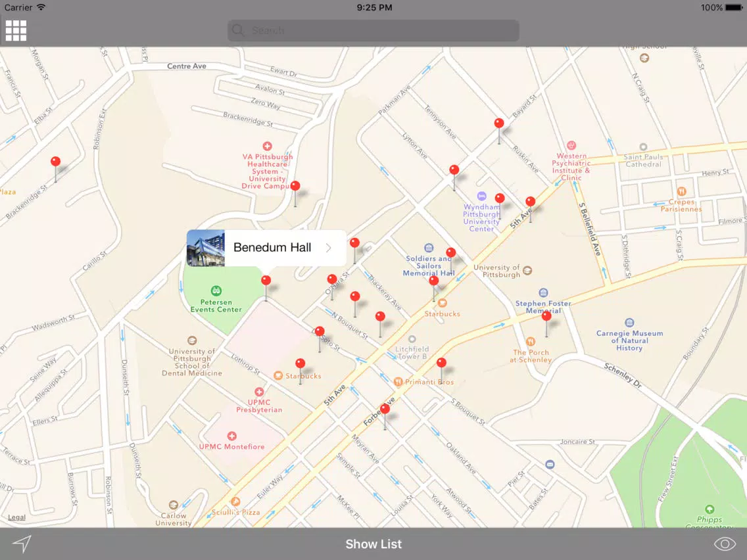747x560 pixels.
Task: Select the pin on De Soto St
Action: [320, 331]
